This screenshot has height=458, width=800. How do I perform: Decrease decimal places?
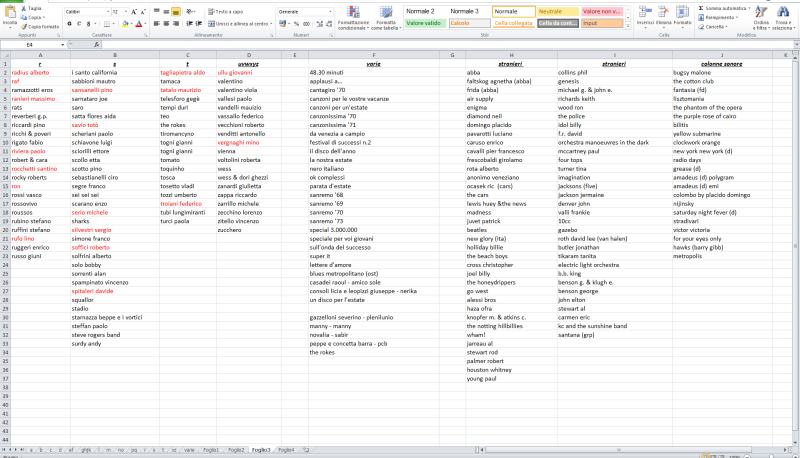point(329,24)
